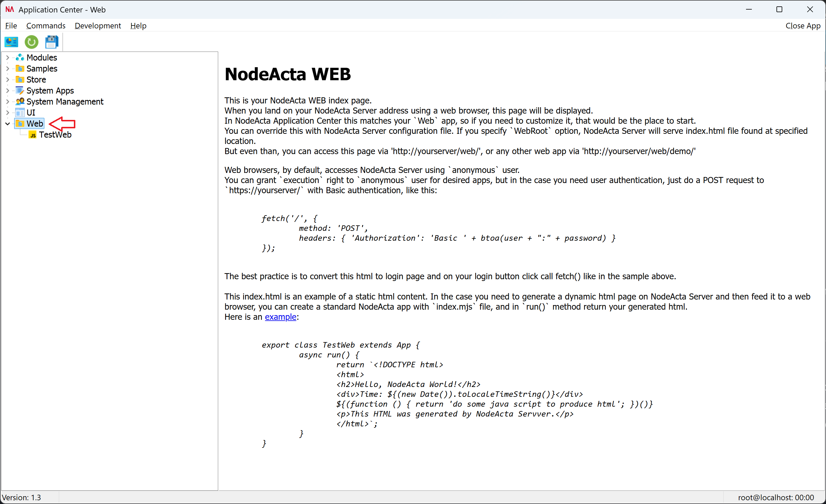The image size is (826, 504).
Task: Click the example hyperlink in the page
Action: tap(280, 317)
